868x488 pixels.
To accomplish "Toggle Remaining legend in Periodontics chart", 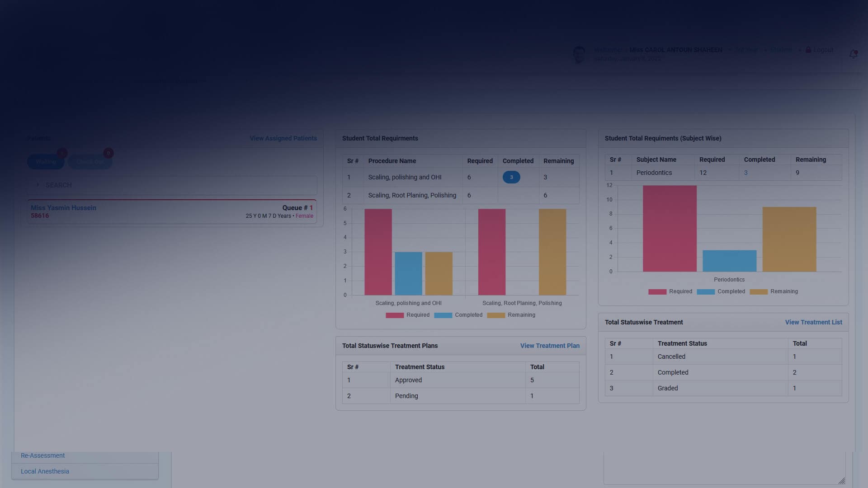I will click(774, 291).
